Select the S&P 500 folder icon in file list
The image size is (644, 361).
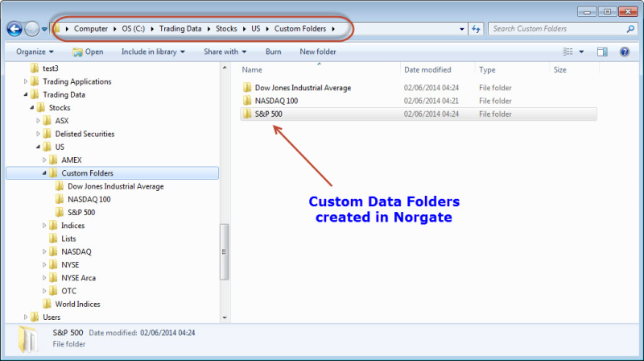point(247,114)
